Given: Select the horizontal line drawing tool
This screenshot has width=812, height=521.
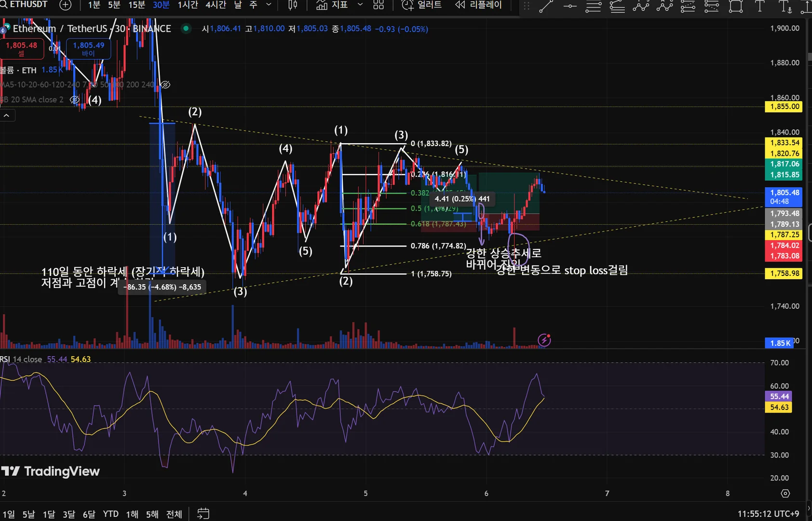Looking at the screenshot, I should tap(569, 6).
